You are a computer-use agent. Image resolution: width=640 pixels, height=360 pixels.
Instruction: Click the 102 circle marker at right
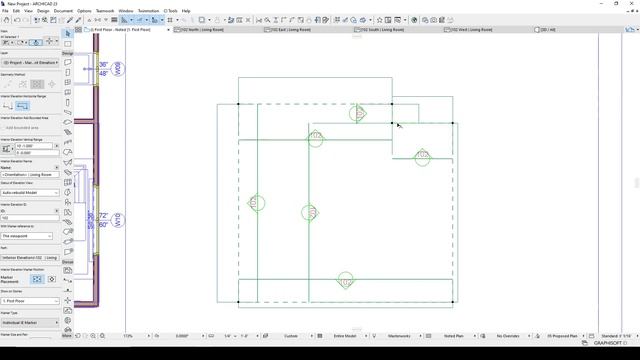[422, 157]
